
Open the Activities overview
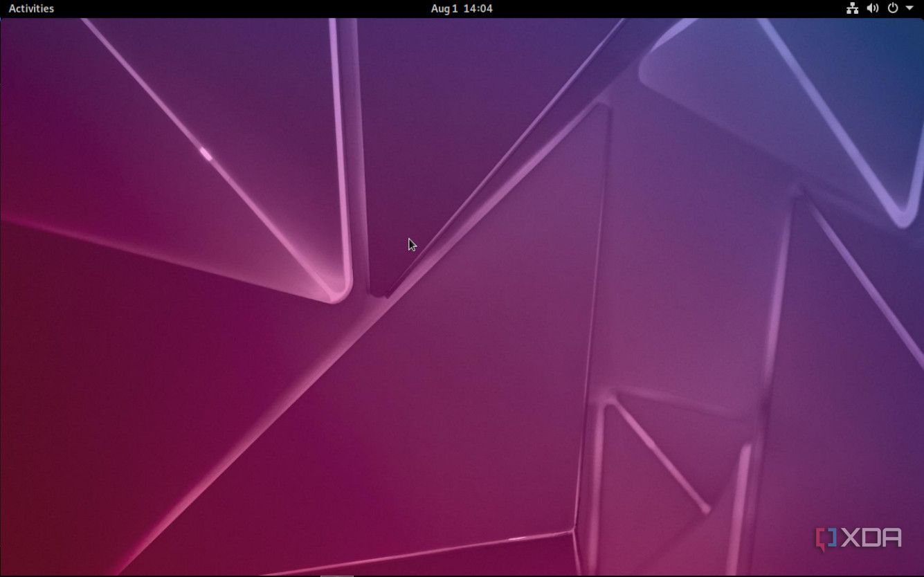[31, 8]
